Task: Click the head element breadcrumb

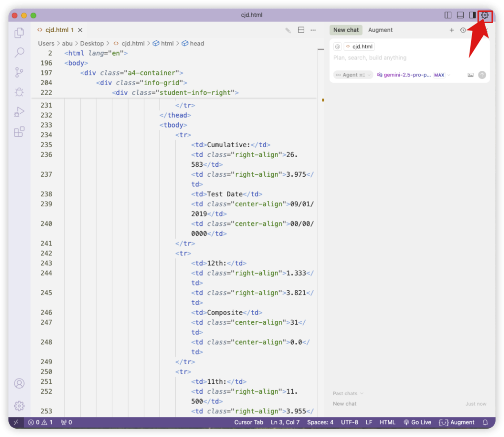Action: pos(193,43)
